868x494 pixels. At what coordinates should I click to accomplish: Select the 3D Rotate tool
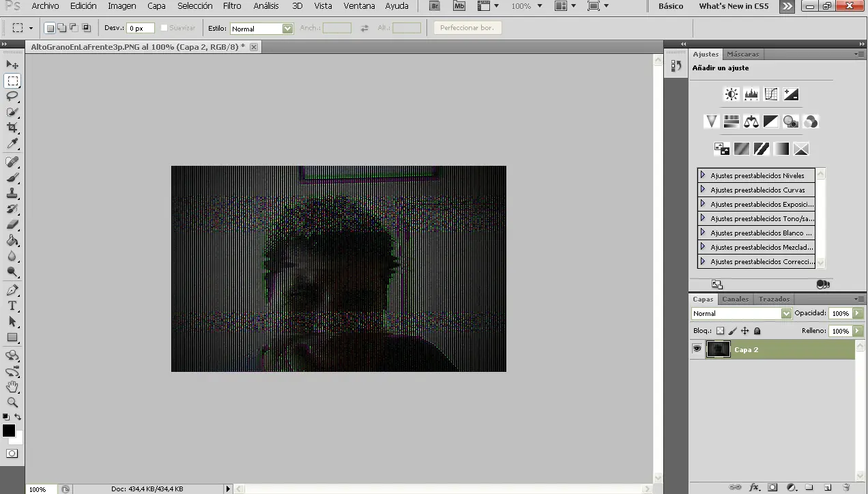tap(12, 355)
